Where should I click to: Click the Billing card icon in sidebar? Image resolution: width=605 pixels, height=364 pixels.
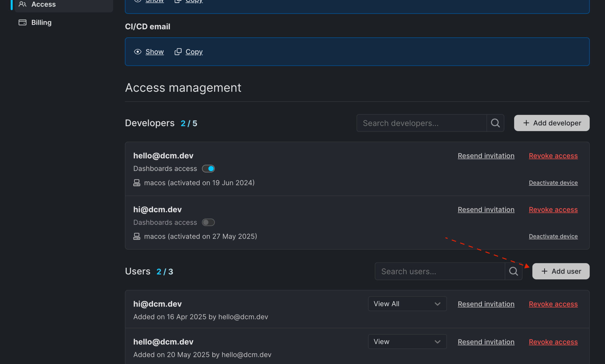coord(22,22)
